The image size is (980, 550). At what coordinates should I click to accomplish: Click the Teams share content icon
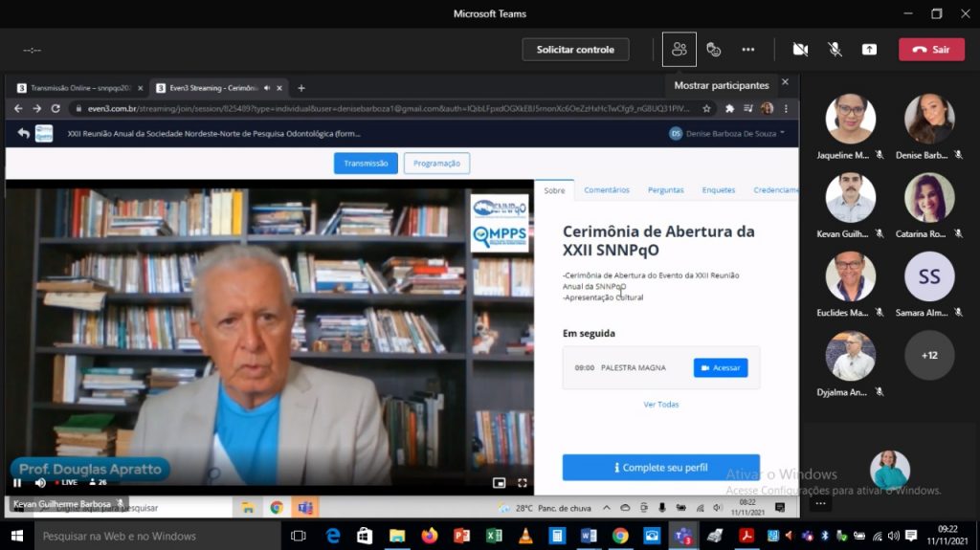(x=869, y=50)
